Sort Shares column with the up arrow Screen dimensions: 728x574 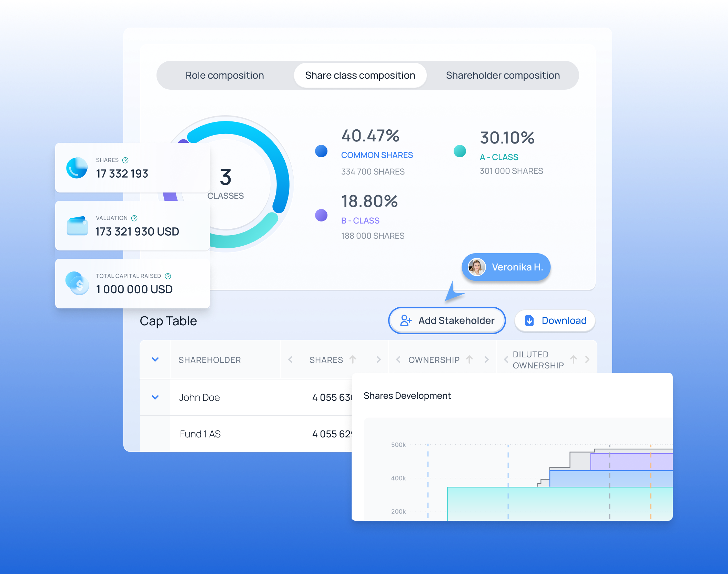click(x=353, y=359)
